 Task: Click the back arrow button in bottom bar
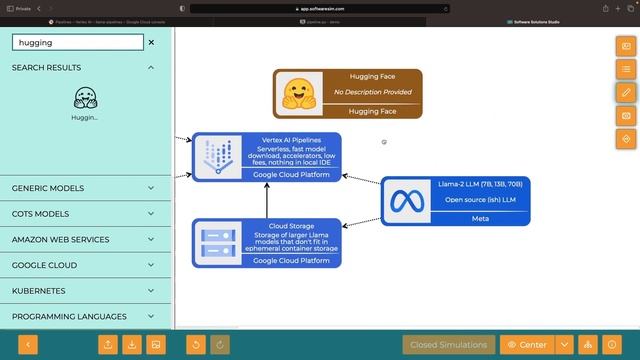28,345
